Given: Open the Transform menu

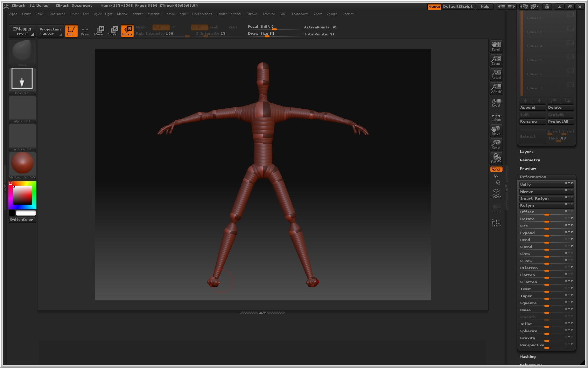Looking at the screenshot, I should pyautogui.click(x=300, y=14).
